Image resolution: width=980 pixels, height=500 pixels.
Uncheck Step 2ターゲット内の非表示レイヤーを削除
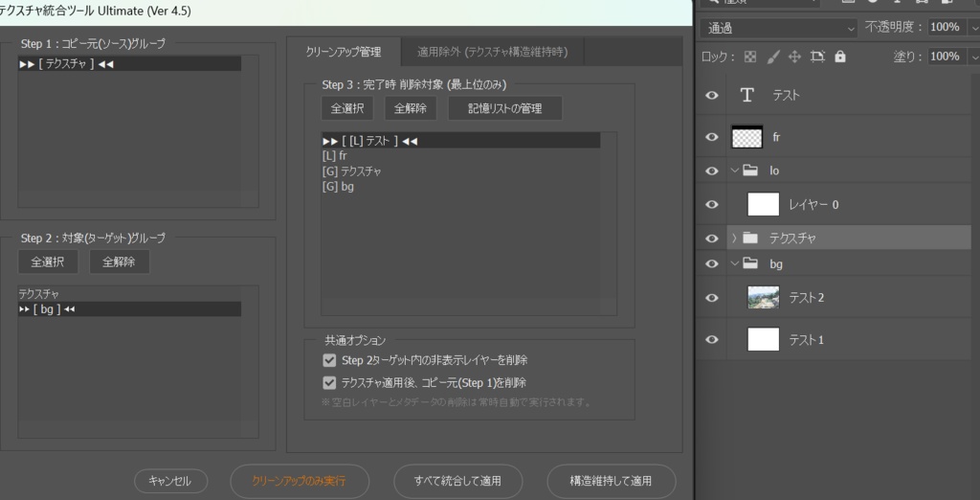(x=329, y=360)
